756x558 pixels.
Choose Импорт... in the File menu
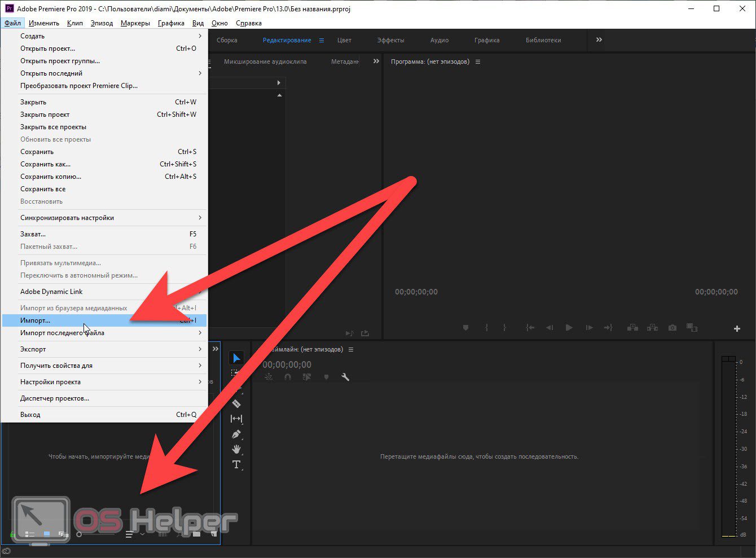[104, 320]
